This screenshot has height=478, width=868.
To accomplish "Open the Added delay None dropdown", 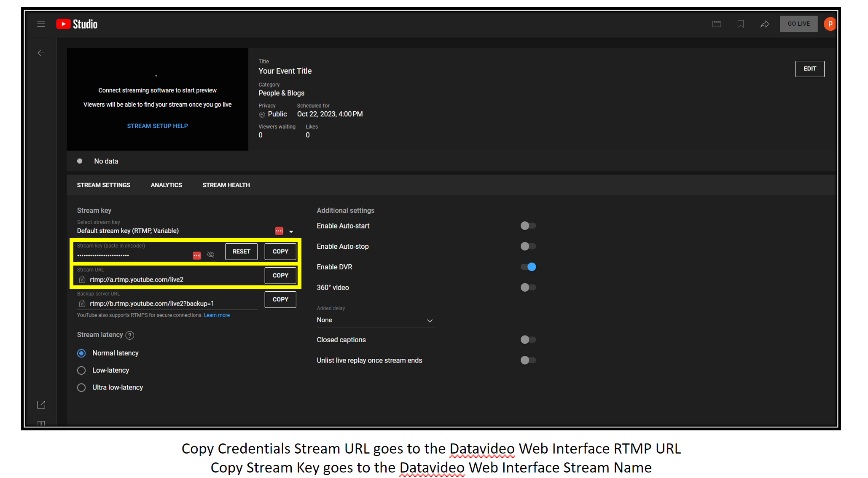I will [x=375, y=320].
